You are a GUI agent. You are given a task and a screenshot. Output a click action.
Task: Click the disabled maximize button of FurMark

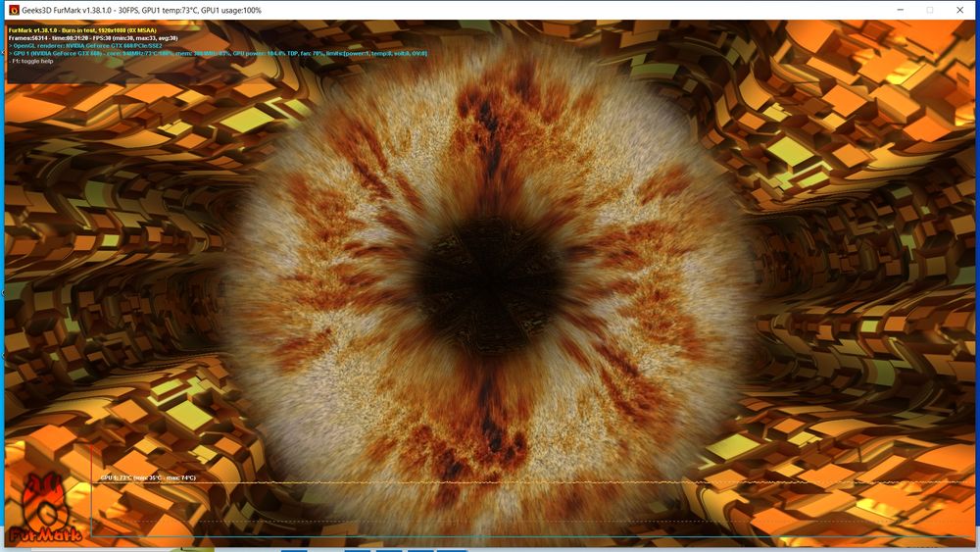929,10
